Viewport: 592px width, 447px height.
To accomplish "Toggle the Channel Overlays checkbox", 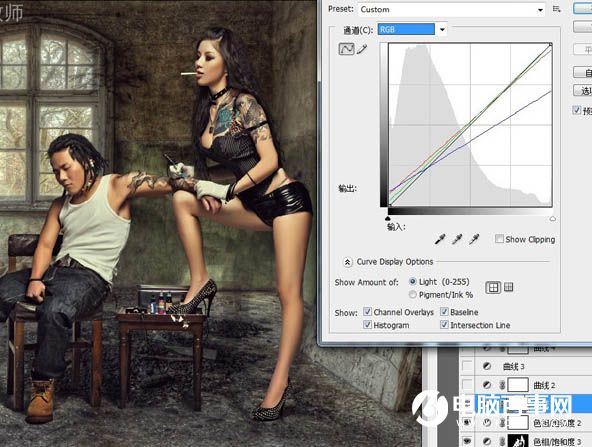I will tap(367, 312).
